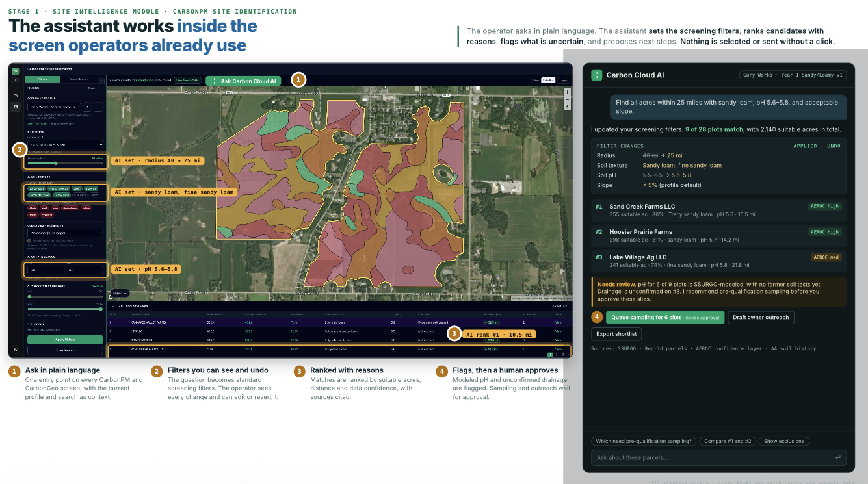Screen dimensions: 868x484
Task: Select the Sand Creek Farms LLC result card
Action: tap(718, 210)
